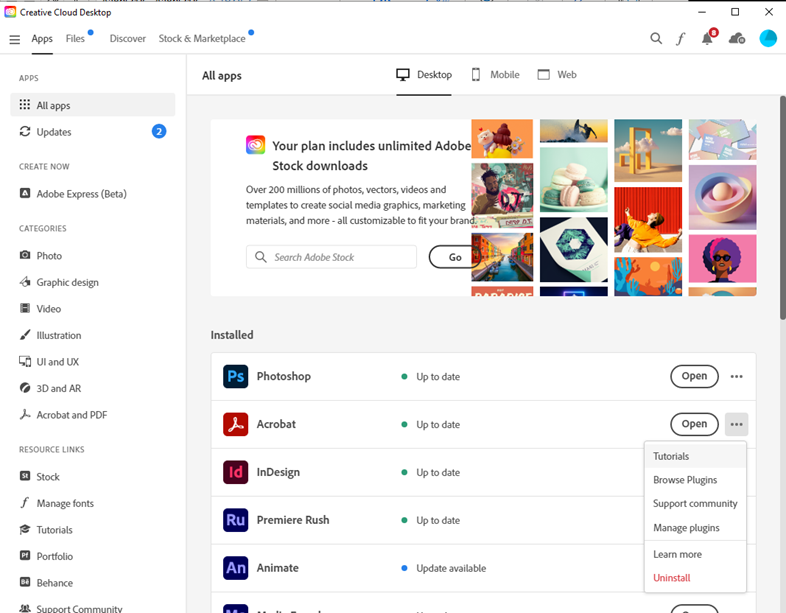Click the Search Adobe Stock field
The image size is (786, 613).
pos(331,257)
